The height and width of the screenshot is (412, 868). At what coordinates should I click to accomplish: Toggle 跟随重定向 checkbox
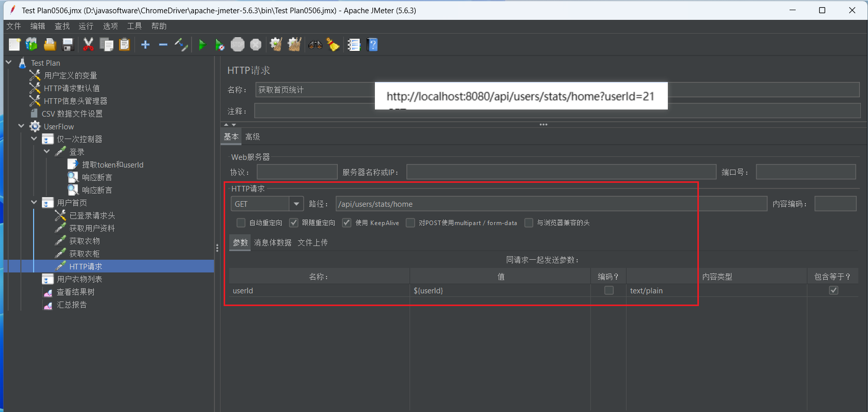(293, 223)
